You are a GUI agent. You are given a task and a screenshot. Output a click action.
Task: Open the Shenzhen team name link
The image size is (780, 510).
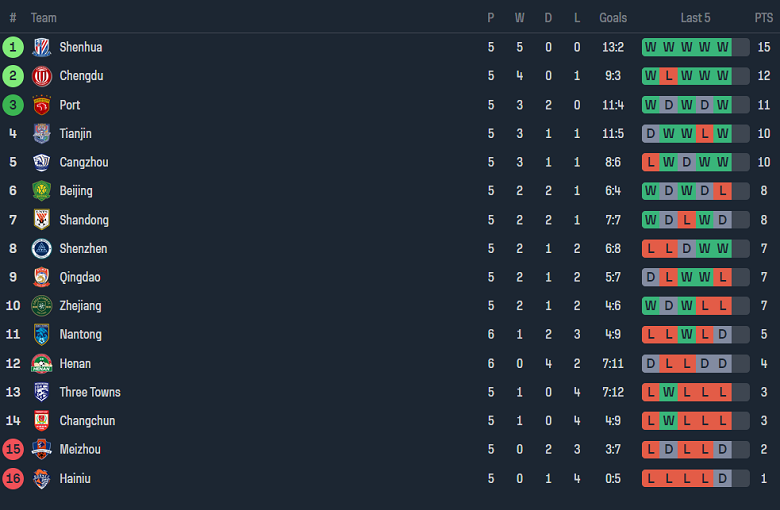pyautogui.click(x=83, y=248)
